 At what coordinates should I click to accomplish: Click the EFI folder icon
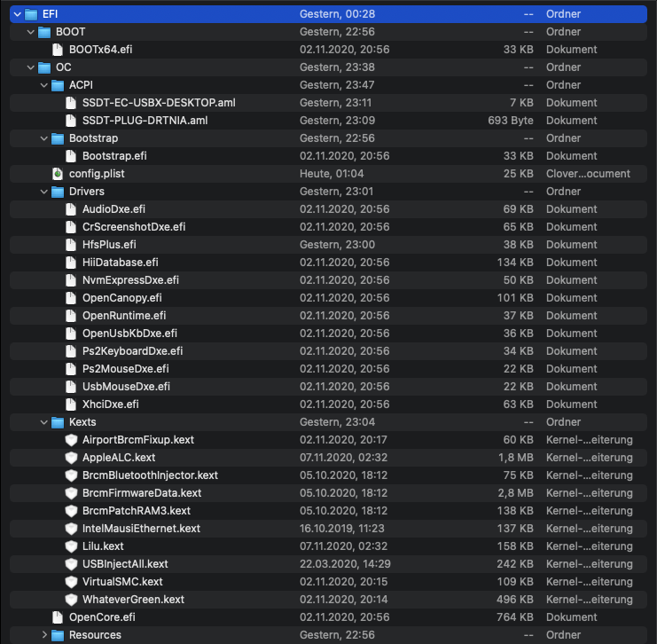click(x=31, y=14)
